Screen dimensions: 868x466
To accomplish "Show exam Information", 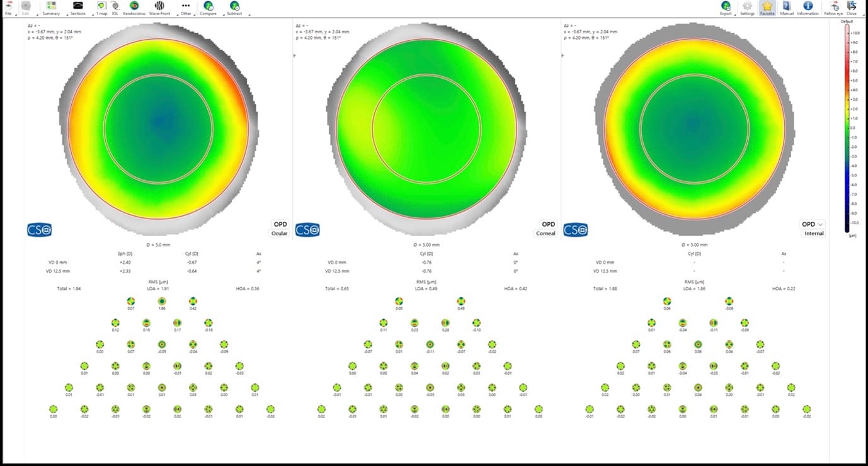I will 808,8.
